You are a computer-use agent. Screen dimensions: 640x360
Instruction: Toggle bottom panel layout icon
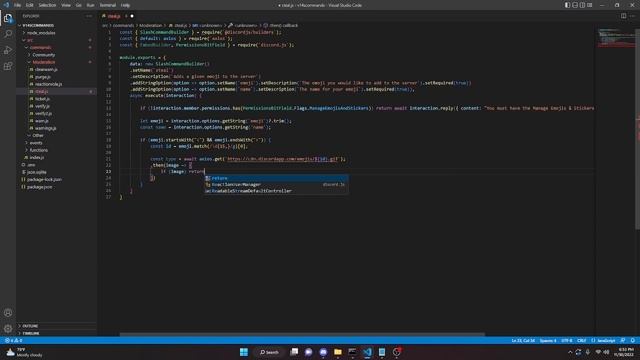(x=575, y=5)
